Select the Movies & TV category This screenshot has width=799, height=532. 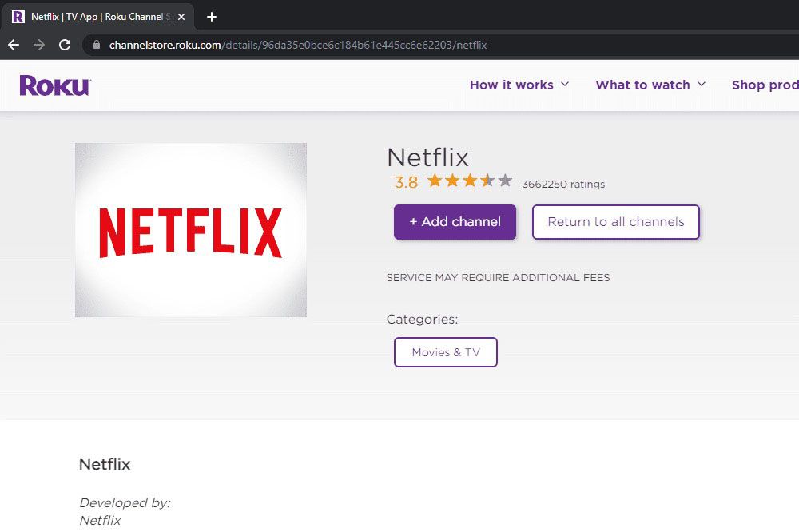(445, 351)
